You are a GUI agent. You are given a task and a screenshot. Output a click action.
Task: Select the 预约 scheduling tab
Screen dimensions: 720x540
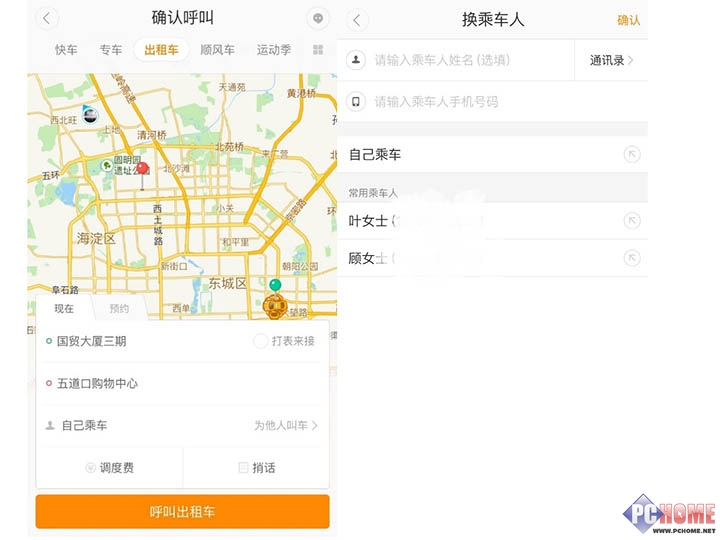[119, 309]
